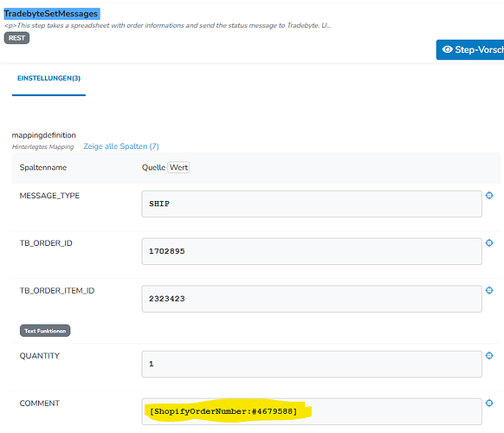Viewport: 504px width, 433px height.
Task: Focus the MESSAGE_TYPE field containing SHIP
Action: tap(312, 204)
